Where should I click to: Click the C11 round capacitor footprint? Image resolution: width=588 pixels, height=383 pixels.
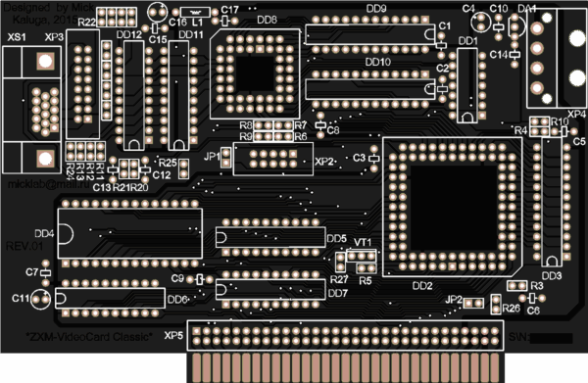coord(40,299)
